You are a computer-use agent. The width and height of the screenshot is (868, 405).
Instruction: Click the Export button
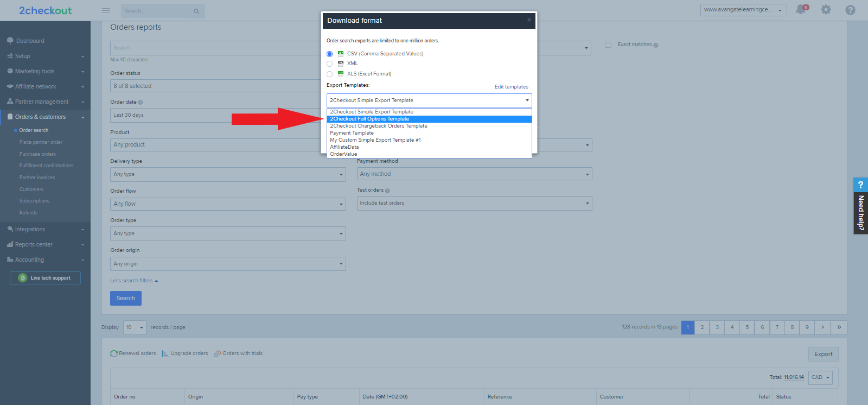824,354
